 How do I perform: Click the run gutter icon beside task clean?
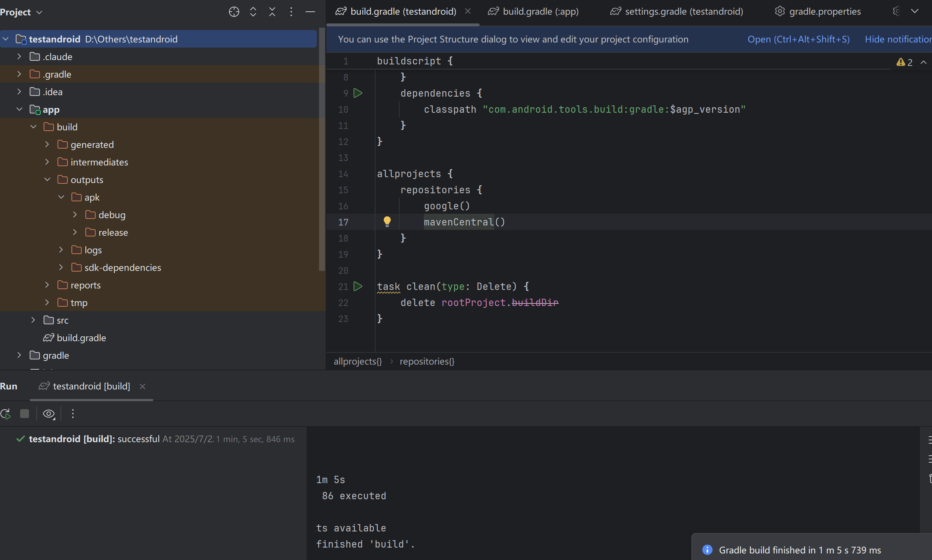358,287
